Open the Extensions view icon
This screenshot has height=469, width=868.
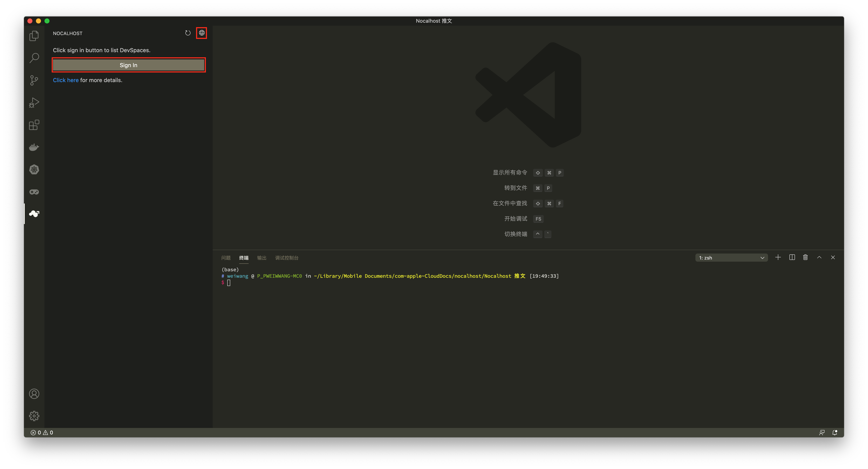coord(34,125)
